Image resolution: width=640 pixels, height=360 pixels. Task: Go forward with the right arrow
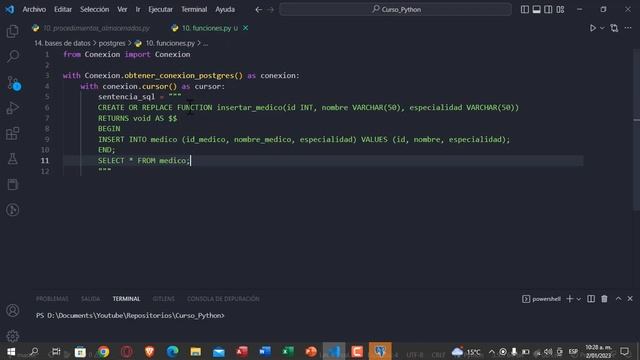click(271, 9)
